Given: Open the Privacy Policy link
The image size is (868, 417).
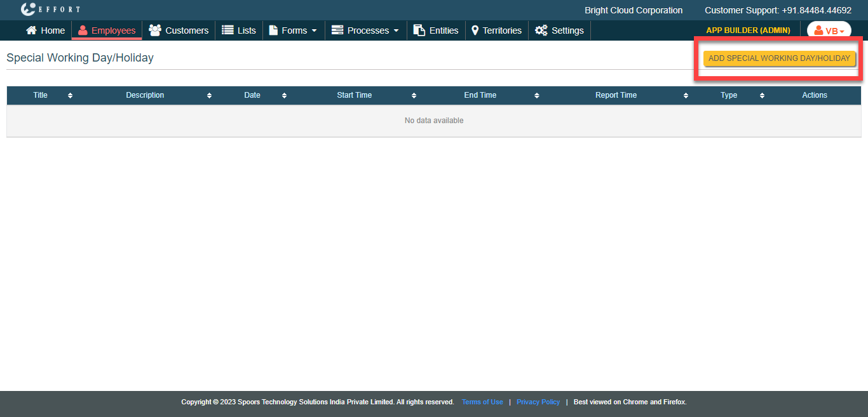Looking at the screenshot, I should coord(538,402).
